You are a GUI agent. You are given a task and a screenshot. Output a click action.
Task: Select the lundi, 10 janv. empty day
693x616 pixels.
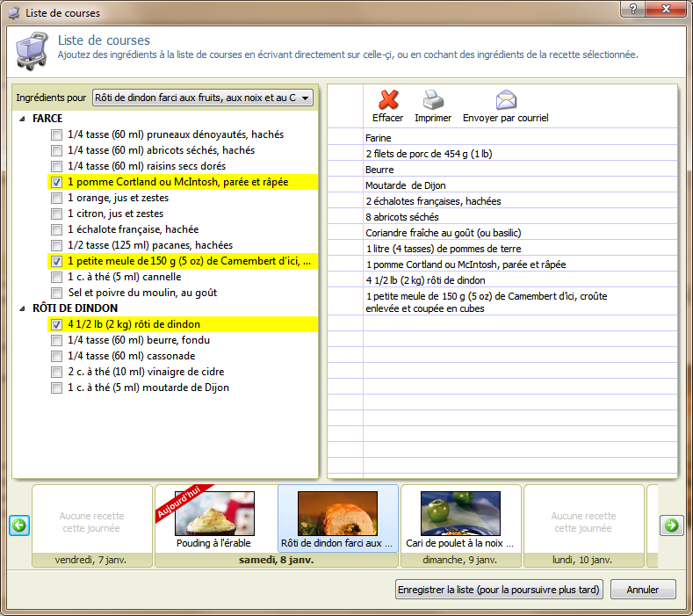point(583,525)
